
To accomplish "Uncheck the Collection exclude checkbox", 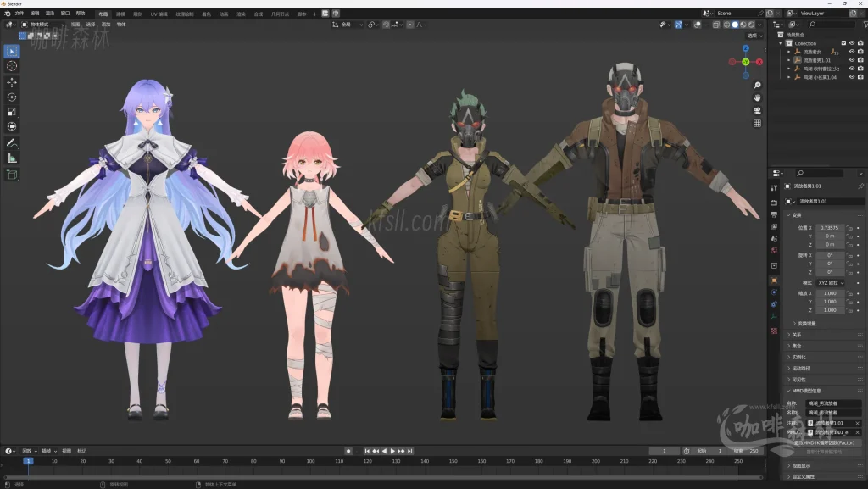I will click(x=843, y=43).
